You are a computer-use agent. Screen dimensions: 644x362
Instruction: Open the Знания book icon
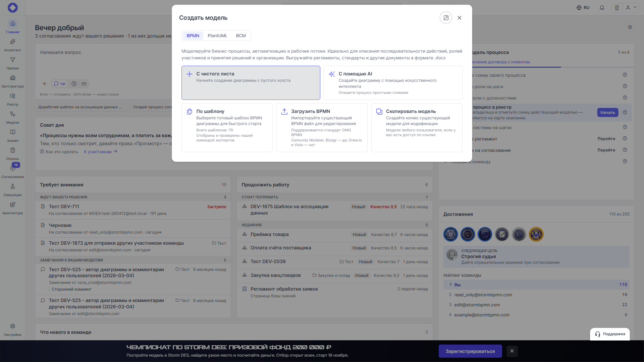[x=12, y=132]
